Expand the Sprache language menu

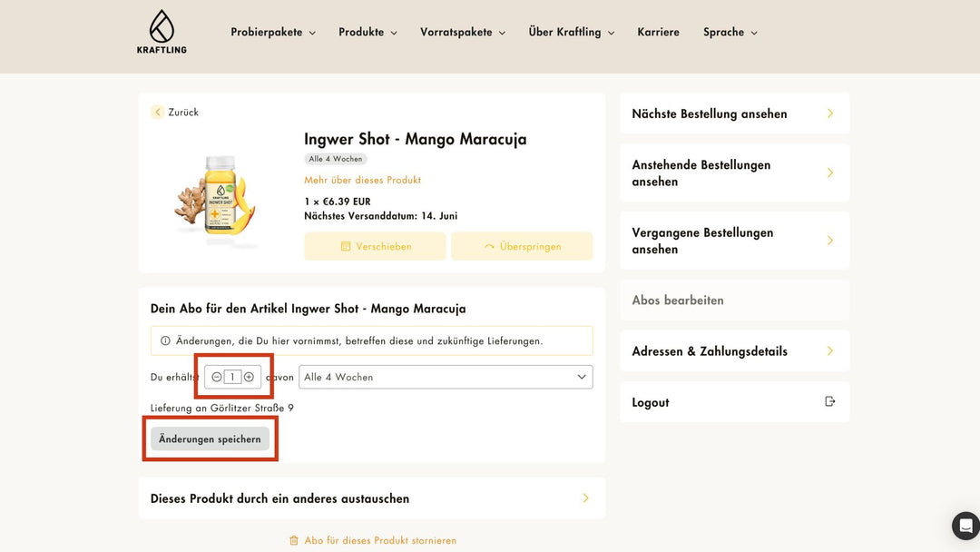click(x=730, y=32)
